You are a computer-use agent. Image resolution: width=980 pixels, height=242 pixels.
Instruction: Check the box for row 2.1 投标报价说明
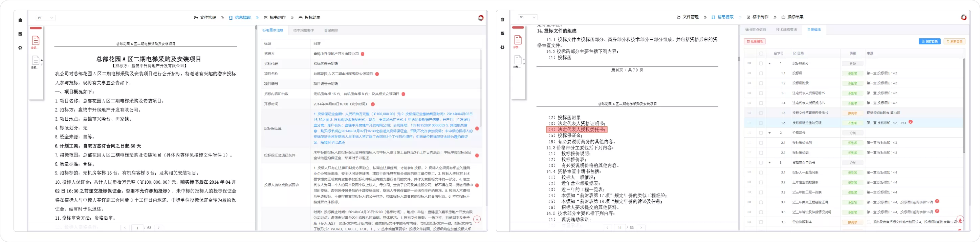pyautogui.click(x=761, y=143)
